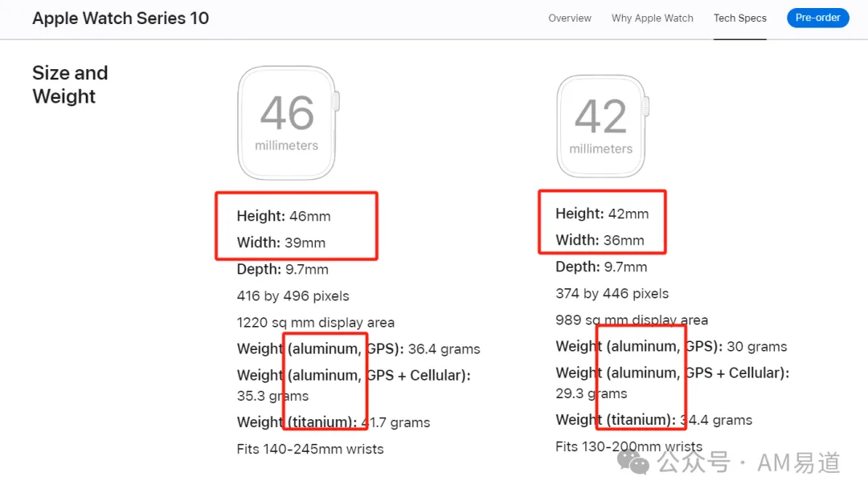Click the 46mm Height specification text
The width and height of the screenshot is (868, 497).
click(x=284, y=216)
